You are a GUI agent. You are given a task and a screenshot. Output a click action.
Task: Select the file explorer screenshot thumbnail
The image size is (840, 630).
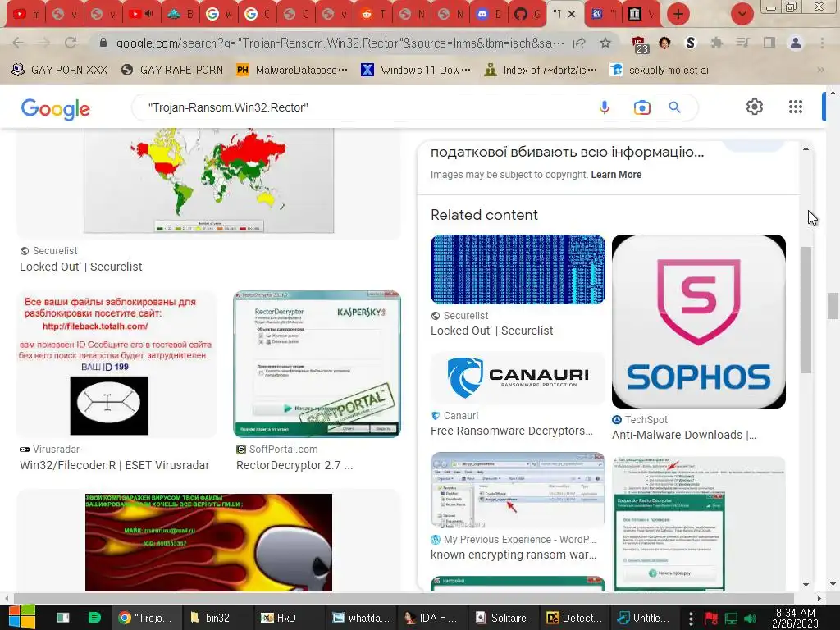pos(518,491)
